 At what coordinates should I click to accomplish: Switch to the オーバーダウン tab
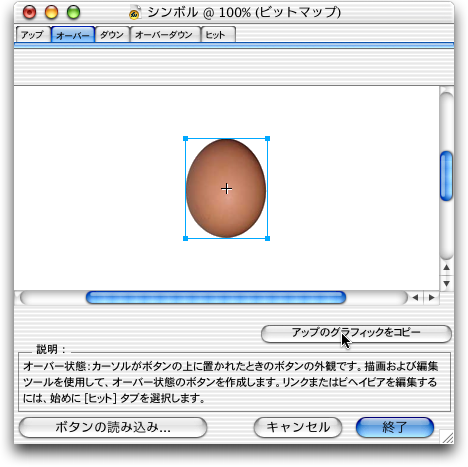click(x=165, y=35)
